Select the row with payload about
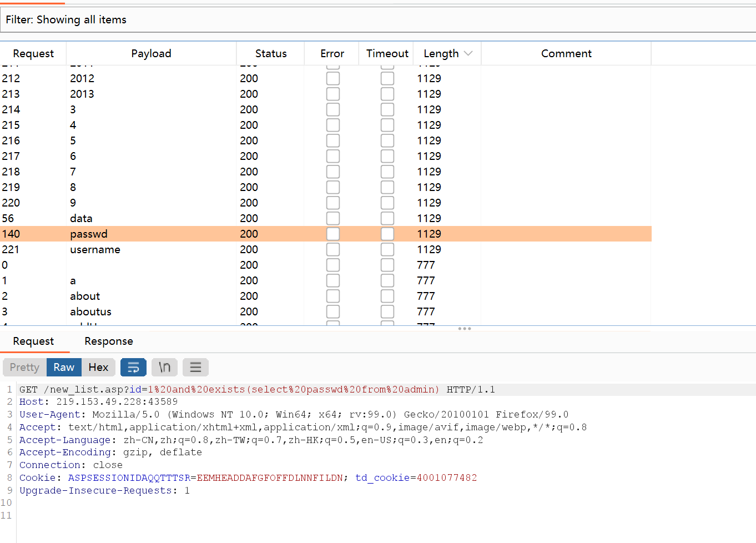The image size is (756, 543). (325, 296)
